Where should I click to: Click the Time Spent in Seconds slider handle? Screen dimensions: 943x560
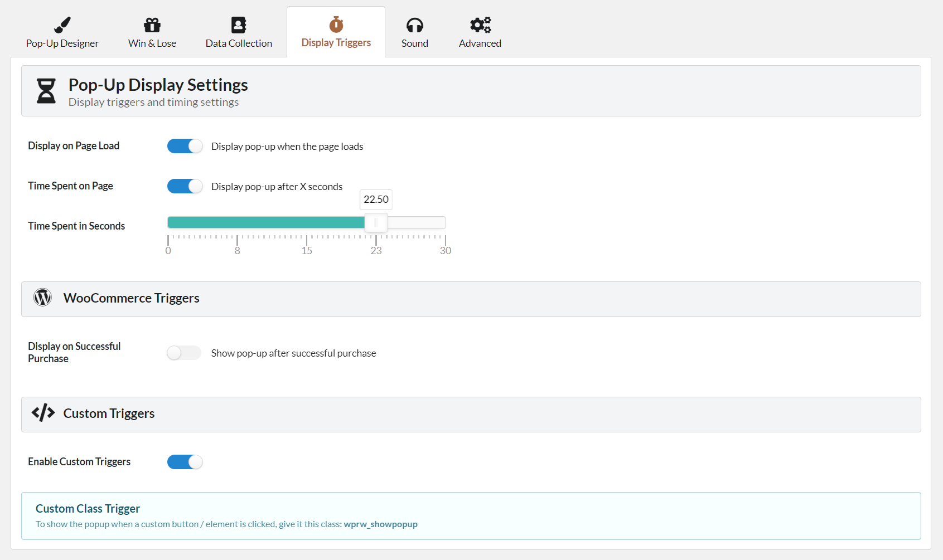[376, 223]
